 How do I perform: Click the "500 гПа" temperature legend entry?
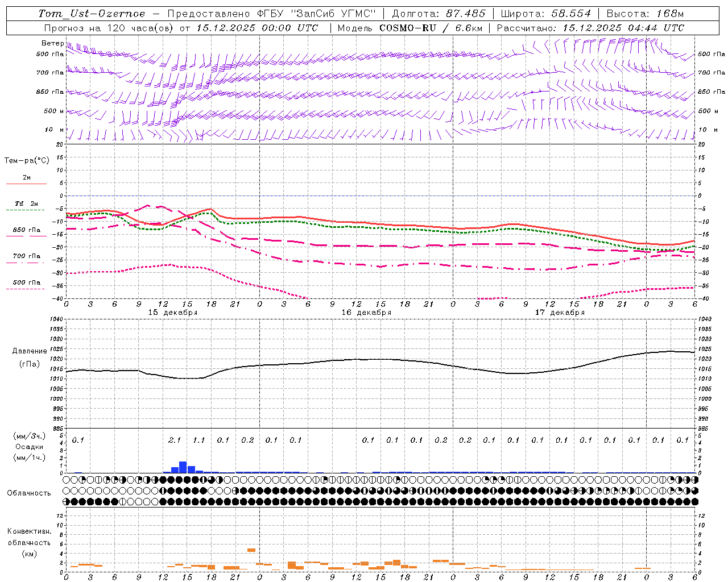pos(27,282)
